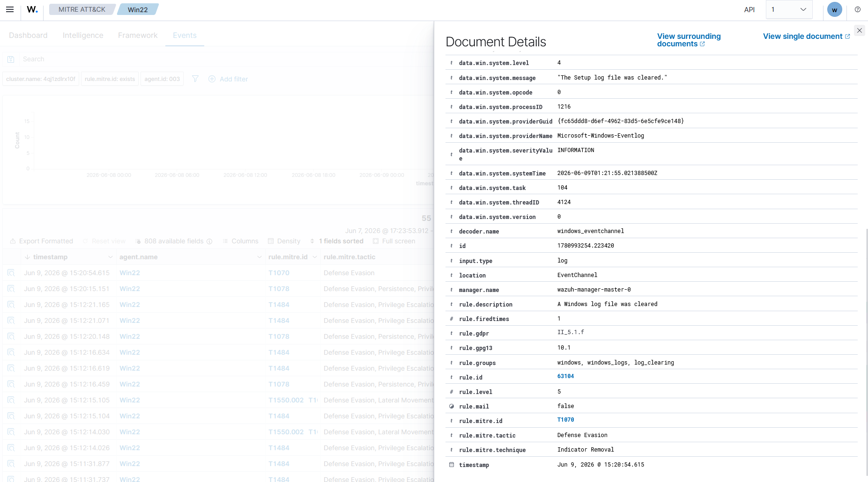Image resolution: width=868 pixels, height=482 pixels.
Task: Click the Add filter plus icon
Action: [x=212, y=79]
